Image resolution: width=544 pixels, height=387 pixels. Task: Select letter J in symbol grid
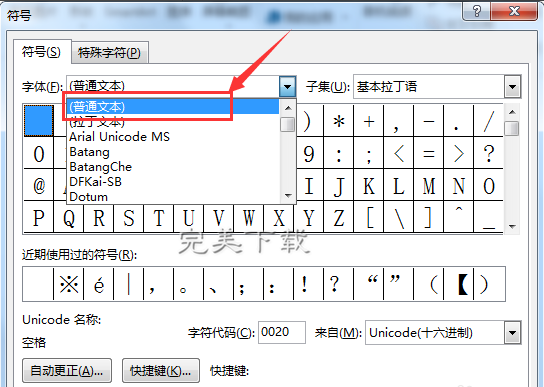pos(339,185)
